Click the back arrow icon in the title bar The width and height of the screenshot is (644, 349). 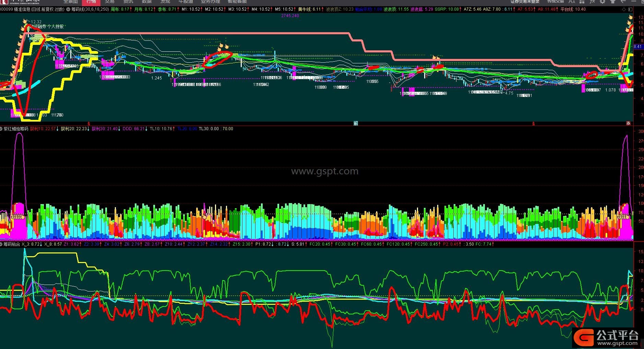(623, 2)
